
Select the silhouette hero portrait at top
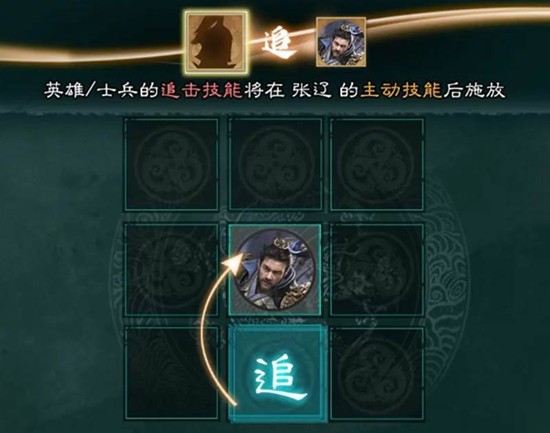coord(216,42)
